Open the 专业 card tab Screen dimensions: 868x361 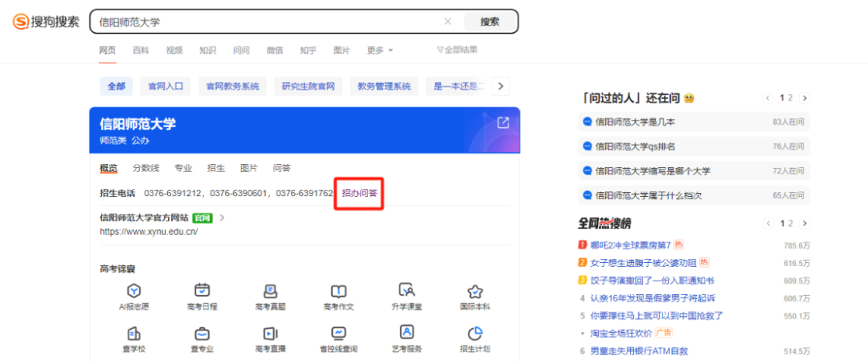[x=183, y=168]
